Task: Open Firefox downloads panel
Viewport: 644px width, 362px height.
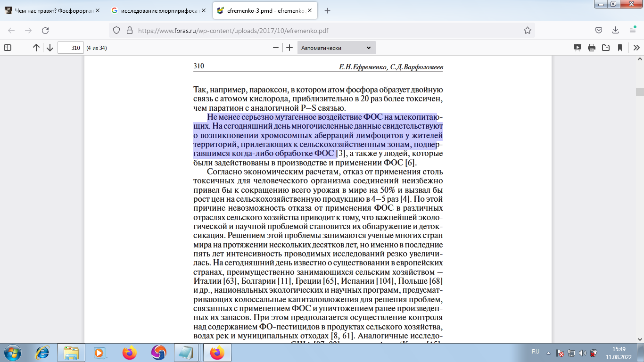Action: pos(616,30)
